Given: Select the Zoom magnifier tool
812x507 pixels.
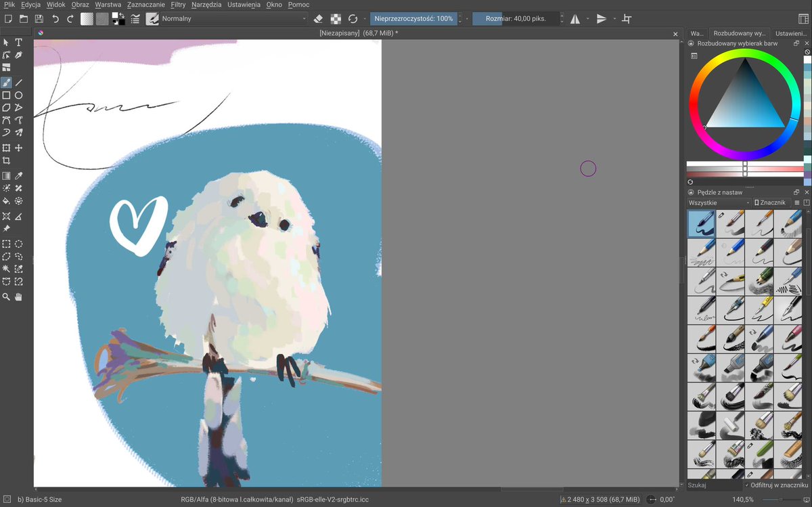Looking at the screenshot, I should click(6, 296).
